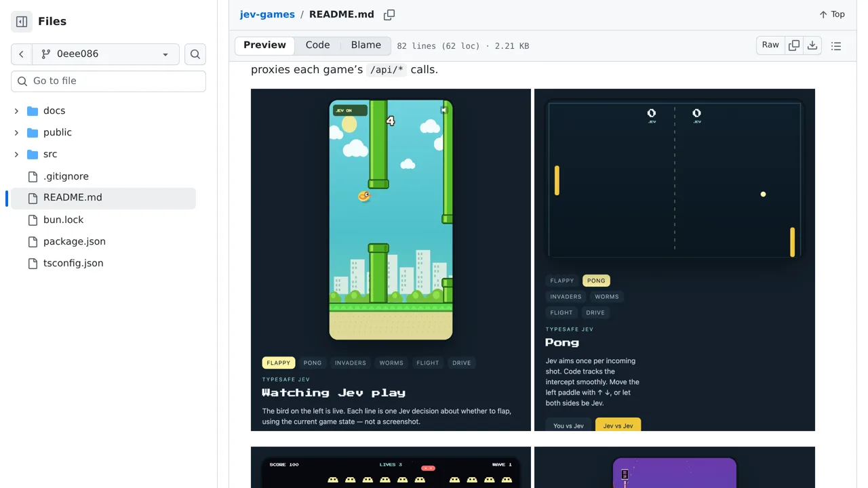This screenshot has height=488, width=868.
Task: Expand the src folder chevron
Action: point(16,154)
